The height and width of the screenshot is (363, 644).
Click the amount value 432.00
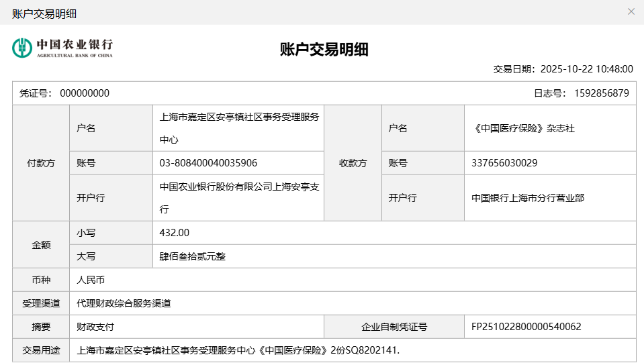click(175, 233)
